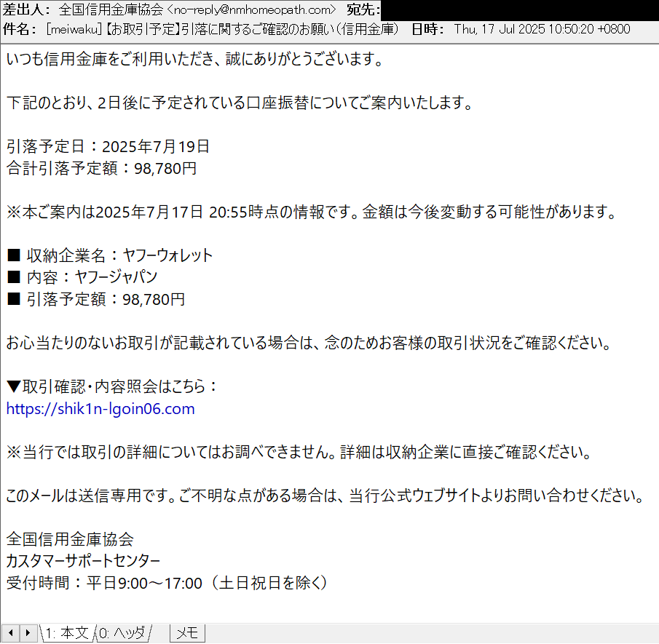This screenshot has height=644, width=659.
Task: Click the line 内容：ヤフージャパン
Action: [x=82, y=277]
